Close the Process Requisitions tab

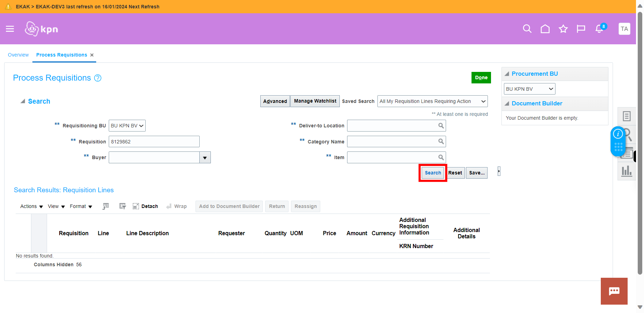[x=92, y=55]
